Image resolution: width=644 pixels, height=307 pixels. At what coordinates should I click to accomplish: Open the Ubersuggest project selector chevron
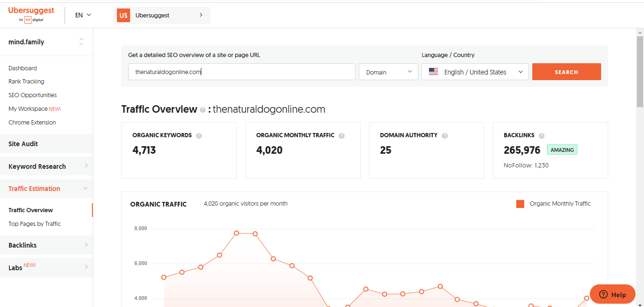click(201, 15)
